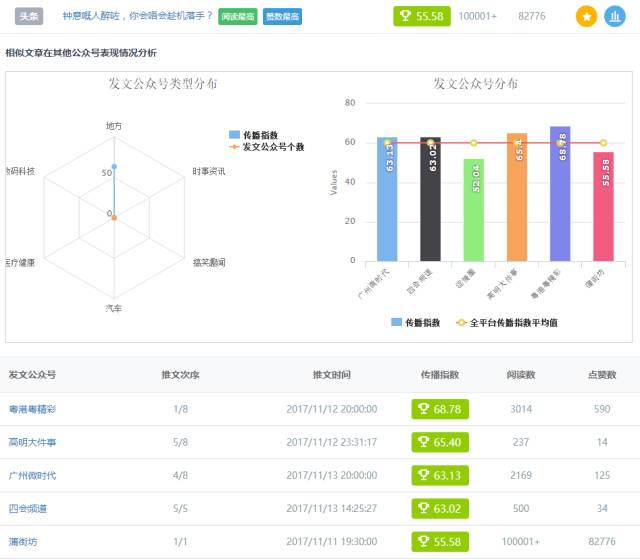Click the top like count 82776
This screenshot has width=640, height=560.
(531, 16)
